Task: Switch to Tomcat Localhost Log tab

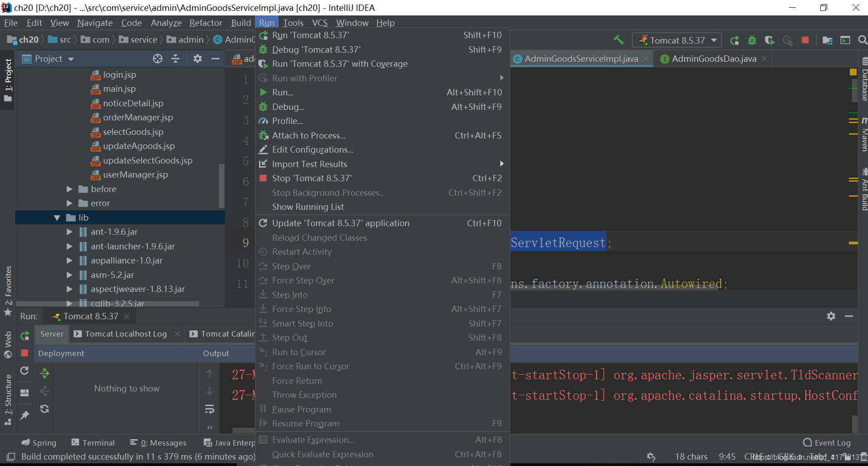Action: click(126, 334)
